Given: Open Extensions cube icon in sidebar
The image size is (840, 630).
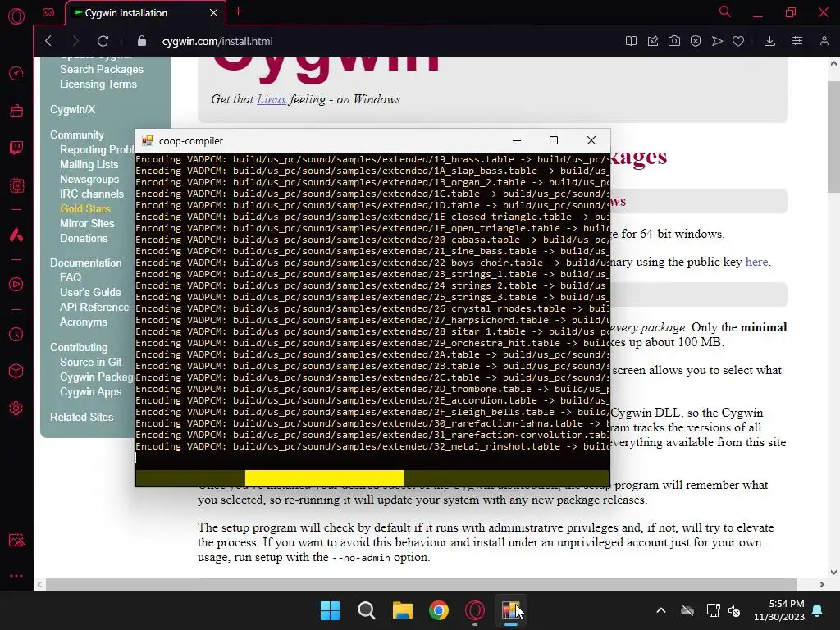Looking at the screenshot, I should 16,372.
